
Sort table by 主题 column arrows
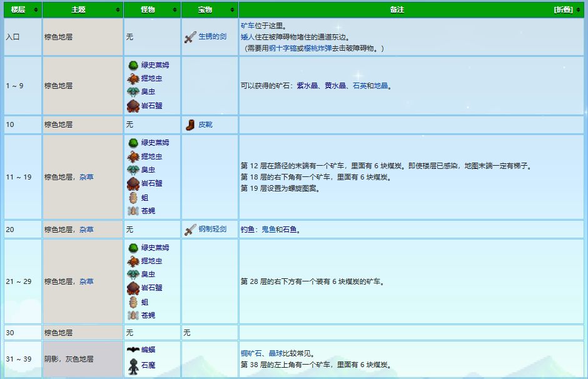(118, 10)
